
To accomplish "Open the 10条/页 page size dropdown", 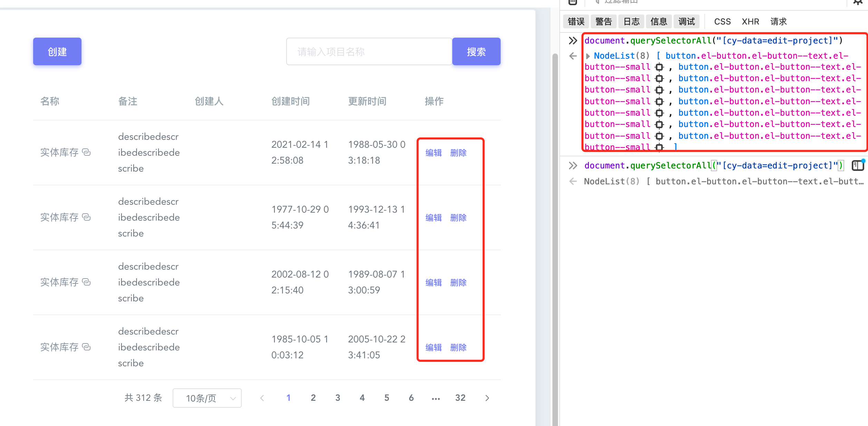I will pos(207,398).
